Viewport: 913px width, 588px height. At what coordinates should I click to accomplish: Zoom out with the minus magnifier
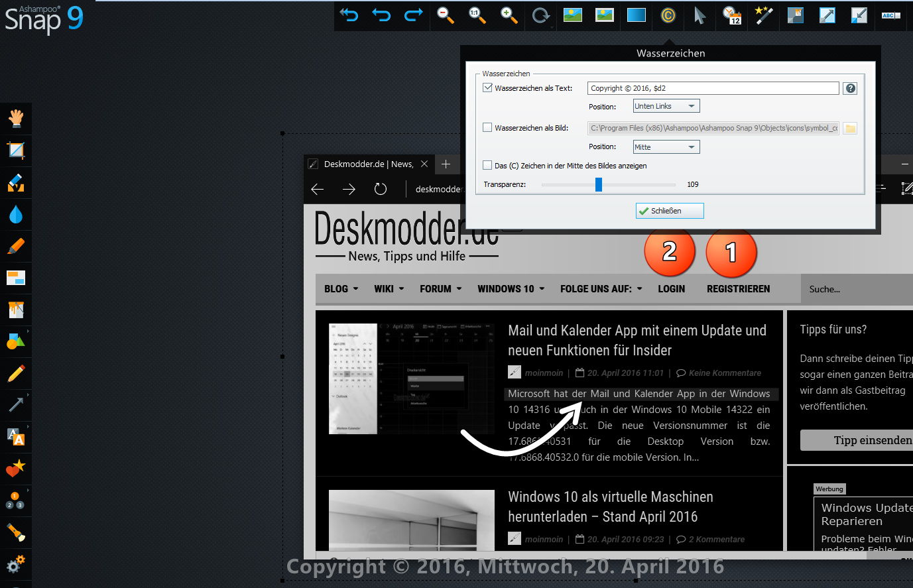pos(446,15)
